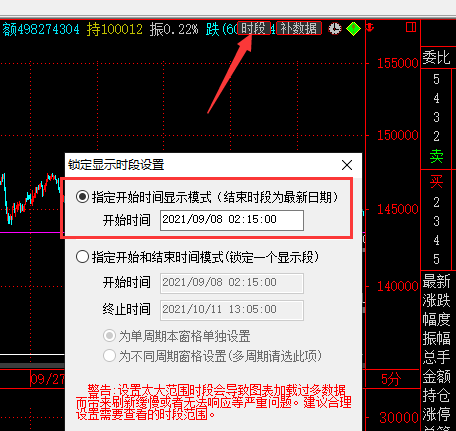The image size is (456, 431).
Task: Click the 涨停 row in quote panel
Action: [436, 414]
